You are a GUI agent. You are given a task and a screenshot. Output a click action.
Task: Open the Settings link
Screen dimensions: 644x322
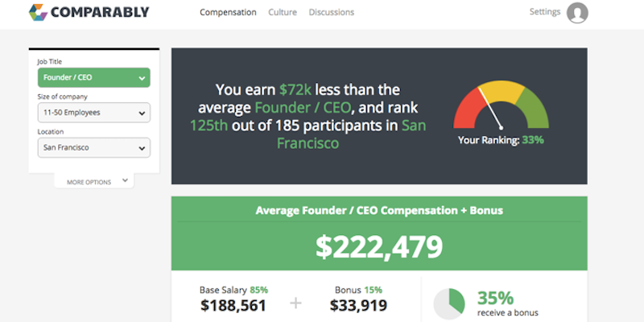pos(545,12)
